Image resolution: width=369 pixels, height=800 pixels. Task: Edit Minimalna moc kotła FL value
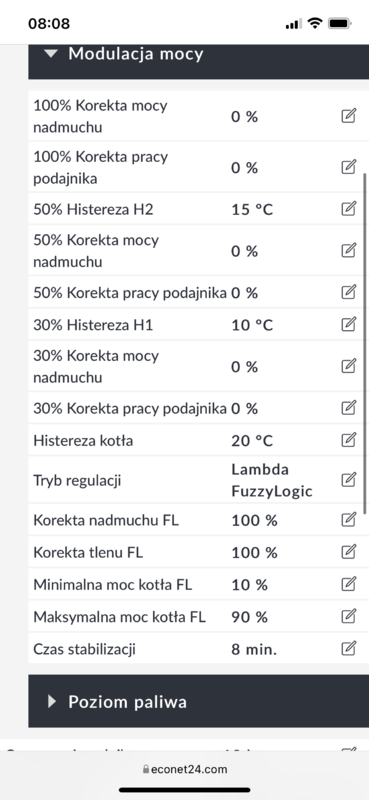tap(348, 584)
